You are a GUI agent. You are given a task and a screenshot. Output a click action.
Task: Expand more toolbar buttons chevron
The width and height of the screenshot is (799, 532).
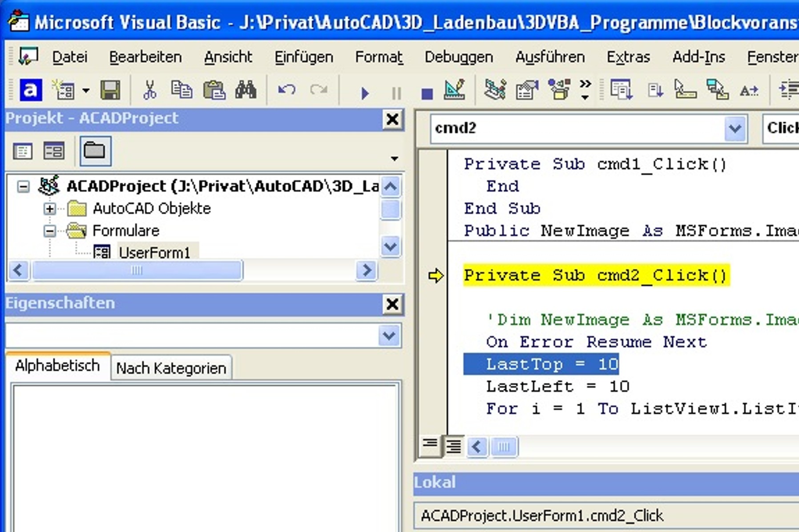coord(585,89)
